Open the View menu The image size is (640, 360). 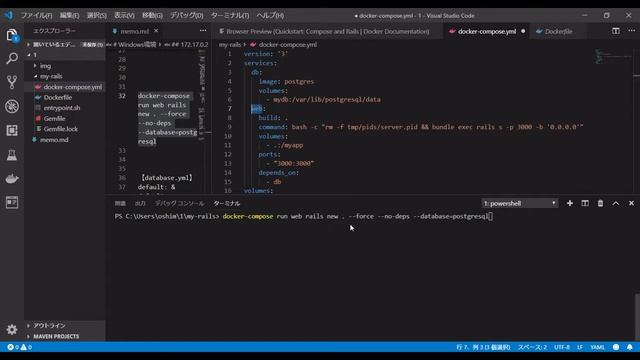point(124,16)
